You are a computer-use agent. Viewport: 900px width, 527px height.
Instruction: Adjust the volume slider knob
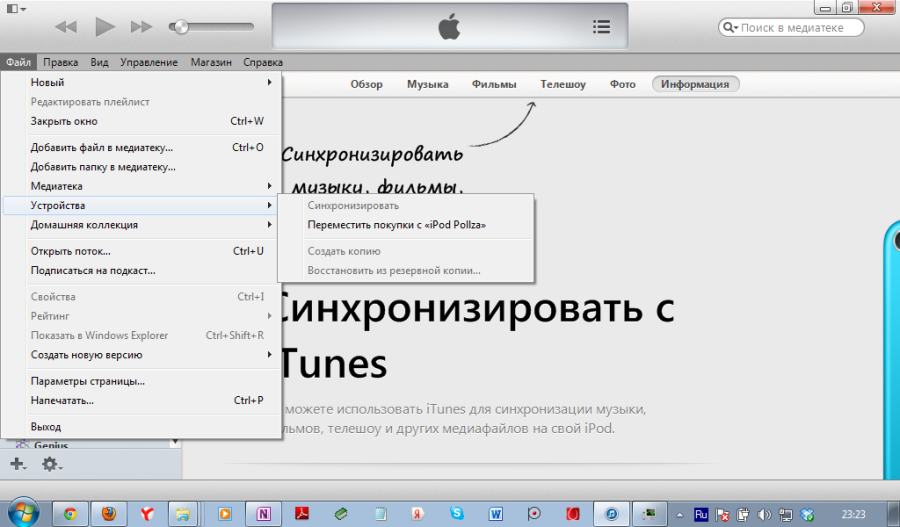[x=181, y=26]
